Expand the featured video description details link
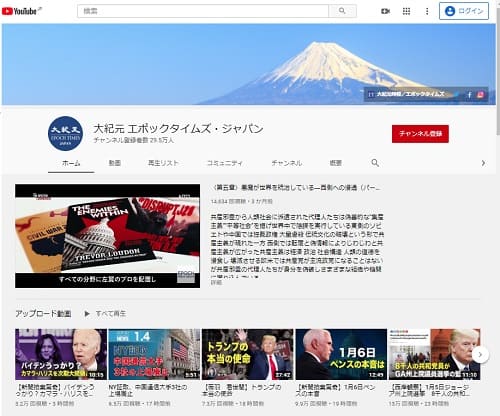The image size is (500, 416). point(216,282)
